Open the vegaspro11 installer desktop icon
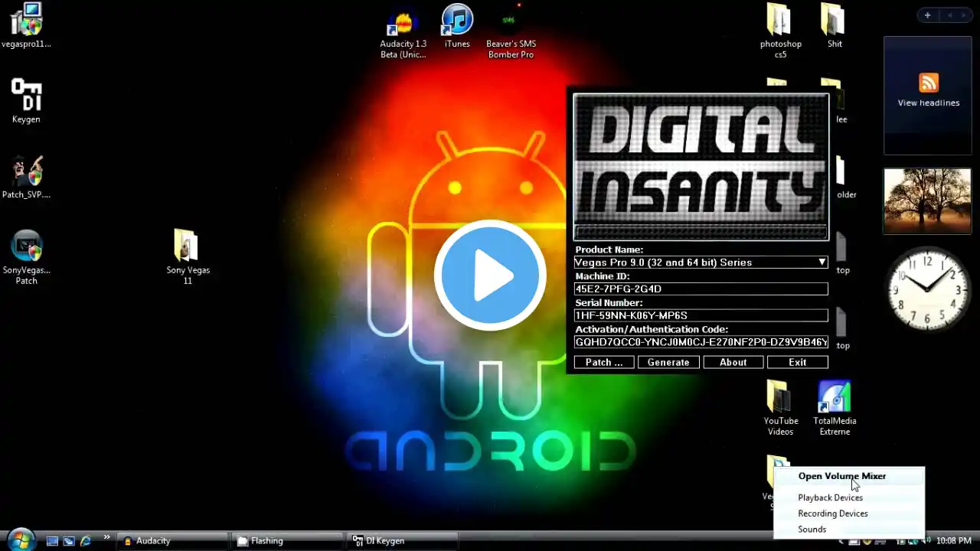 pos(26,26)
